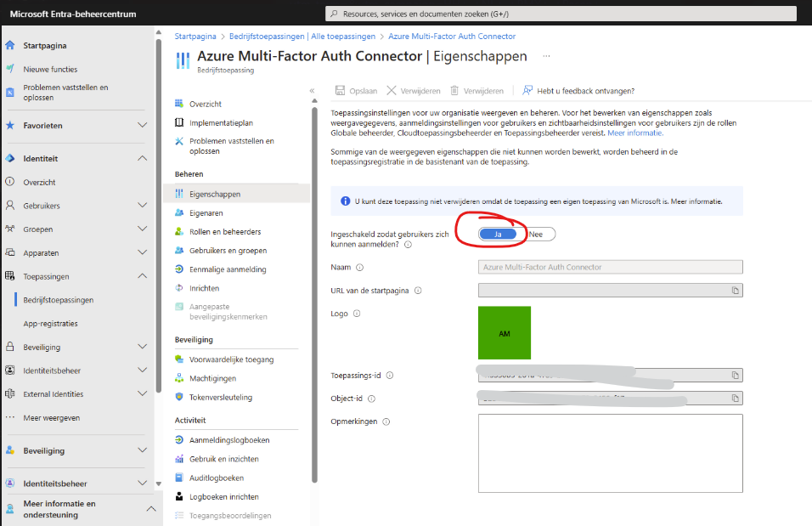Click the Identiteit diamond icon
Viewport: 812px width, 526px height.
[x=10, y=159]
